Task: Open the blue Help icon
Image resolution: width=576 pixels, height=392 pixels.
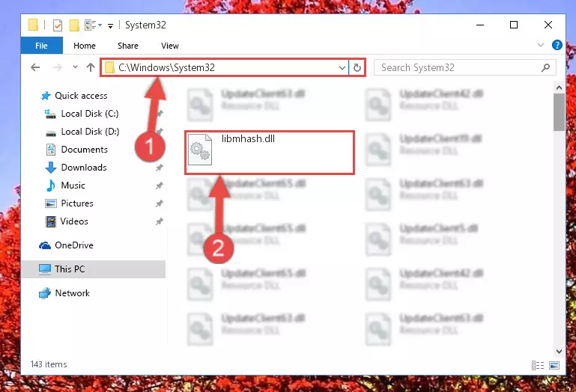Action: (x=557, y=45)
